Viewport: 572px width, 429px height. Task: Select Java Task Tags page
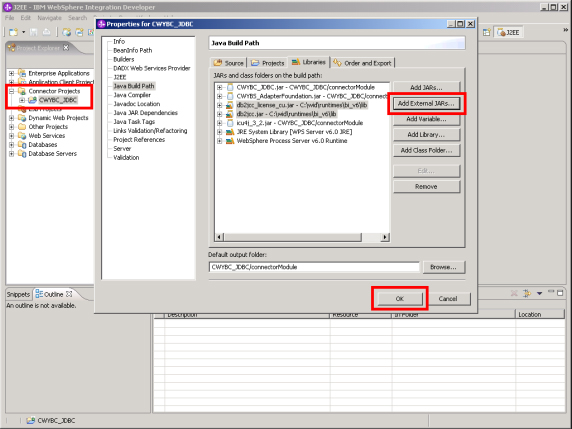click(134, 122)
